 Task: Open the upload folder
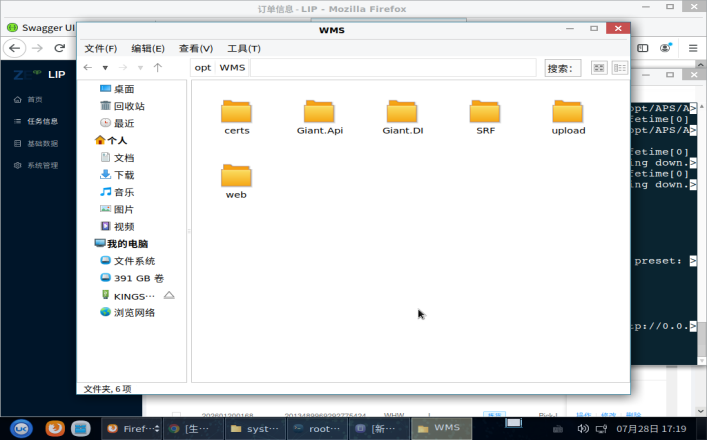568,117
